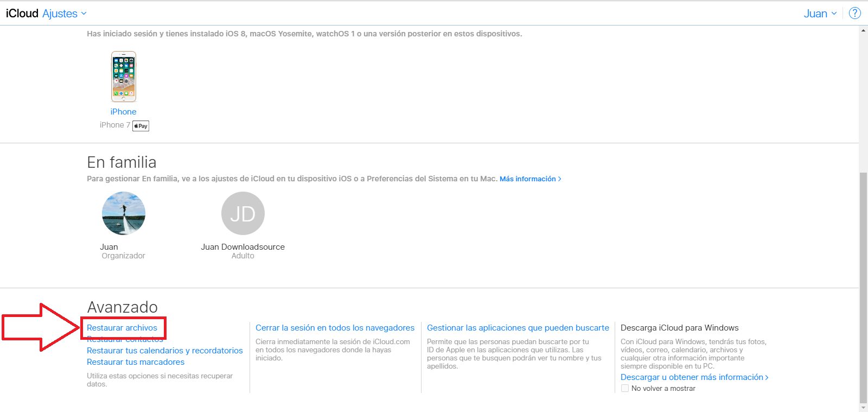Open Restaurar archivos
This screenshot has height=412, width=868.
[x=122, y=328]
